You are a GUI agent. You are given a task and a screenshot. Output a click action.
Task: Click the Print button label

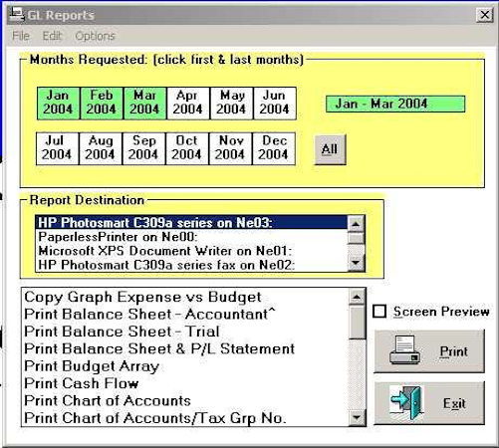pyautogui.click(x=453, y=351)
